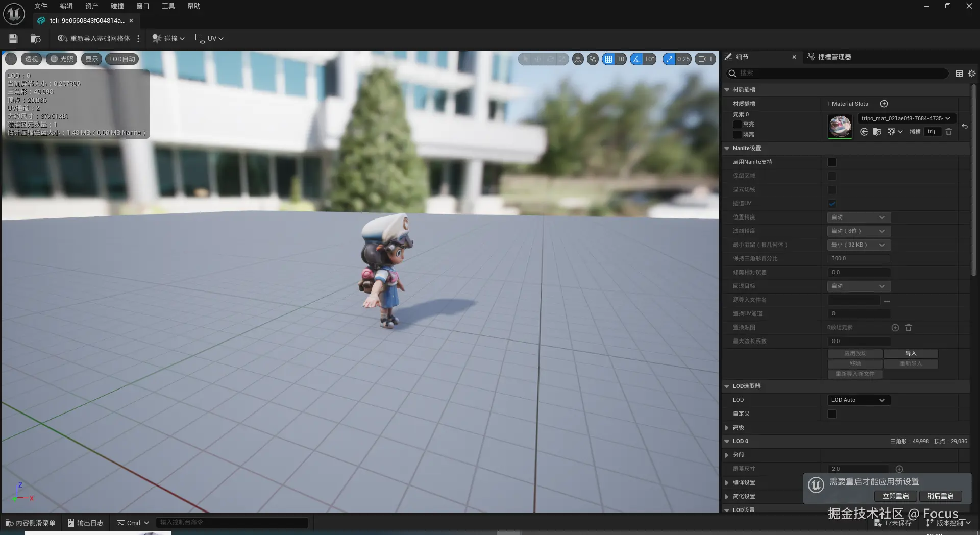This screenshot has width=980, height=535.
Task: Open the 最小驻留 dropdown
Action: pyautogui.click(x=859, y=245)
